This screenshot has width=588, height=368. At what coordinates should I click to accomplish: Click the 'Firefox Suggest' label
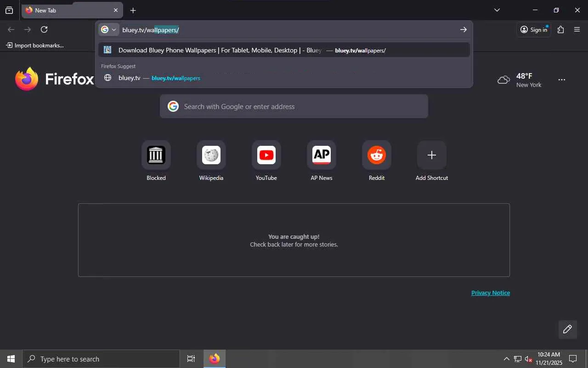tap(118, 66)
